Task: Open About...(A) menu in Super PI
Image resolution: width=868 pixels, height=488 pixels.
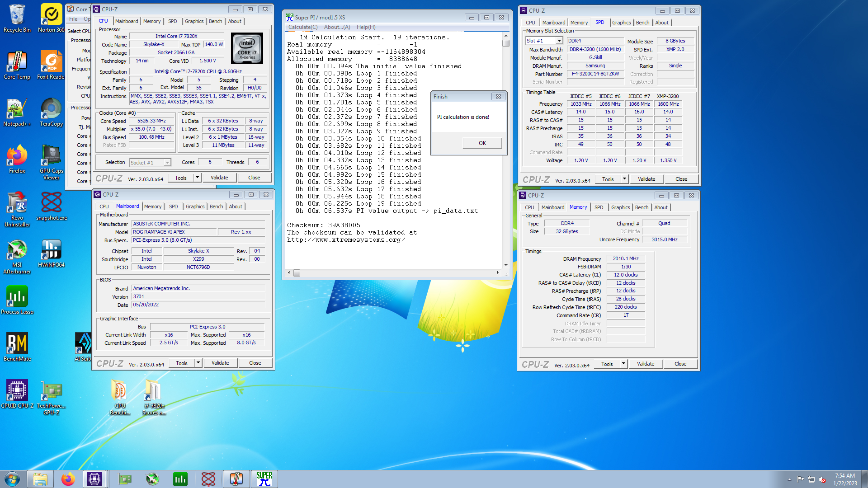Action: click(x=337, y=27)
